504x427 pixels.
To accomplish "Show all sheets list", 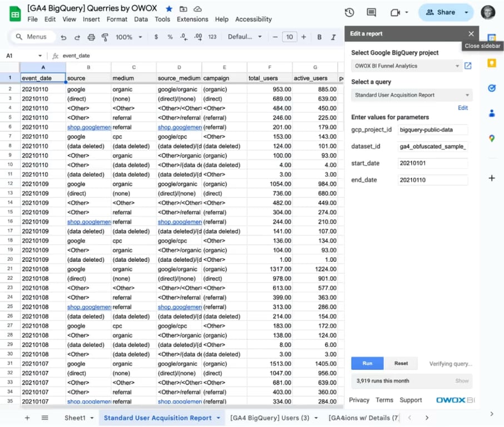I will click(x=45, y=418).
